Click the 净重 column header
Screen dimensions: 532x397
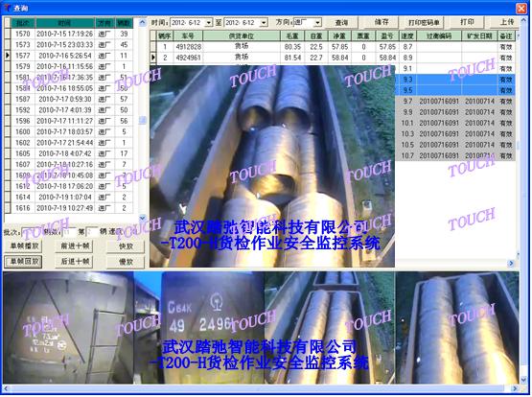(x=339, y=35)
